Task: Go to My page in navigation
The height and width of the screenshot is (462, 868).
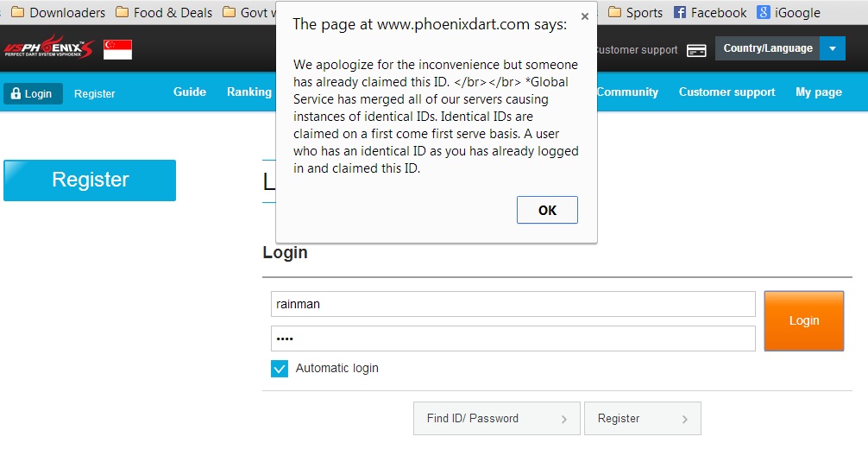Action: [x=818, y=92]
